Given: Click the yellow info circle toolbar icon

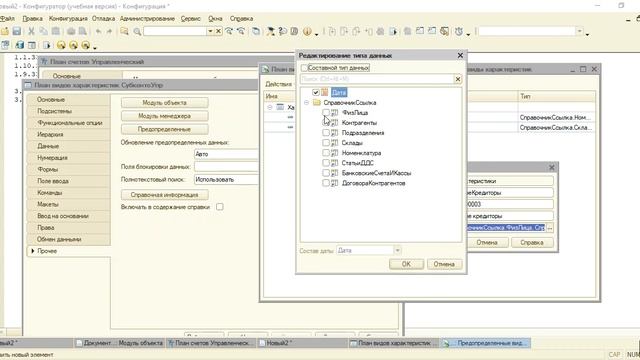Looking at the screenshot, I should [307, 31].
